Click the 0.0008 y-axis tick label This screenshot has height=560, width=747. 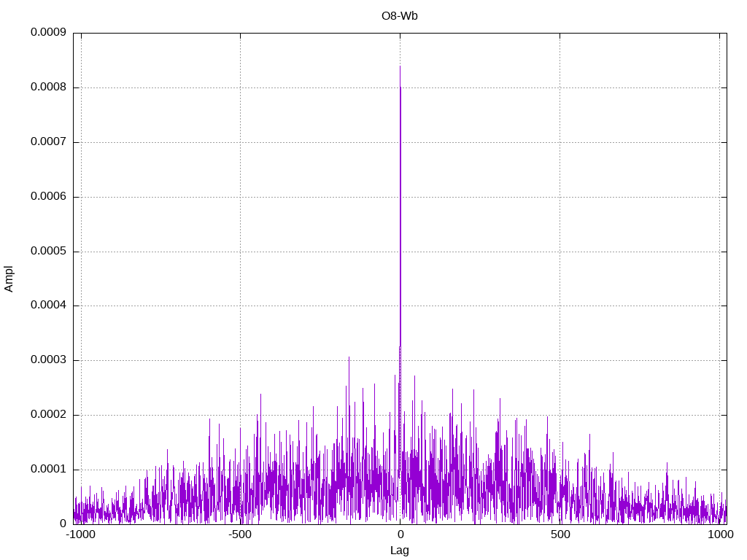(x=48, y=87)
